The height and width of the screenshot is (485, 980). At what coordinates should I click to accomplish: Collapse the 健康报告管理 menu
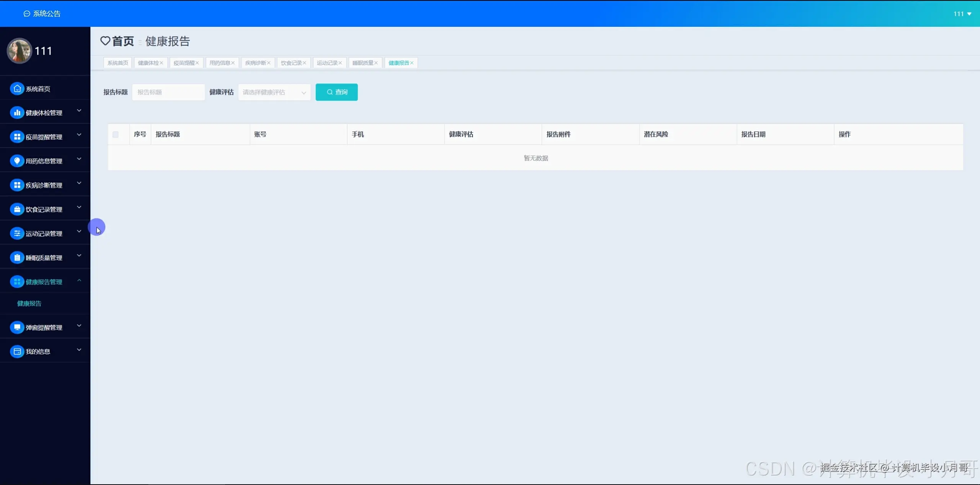79,281
